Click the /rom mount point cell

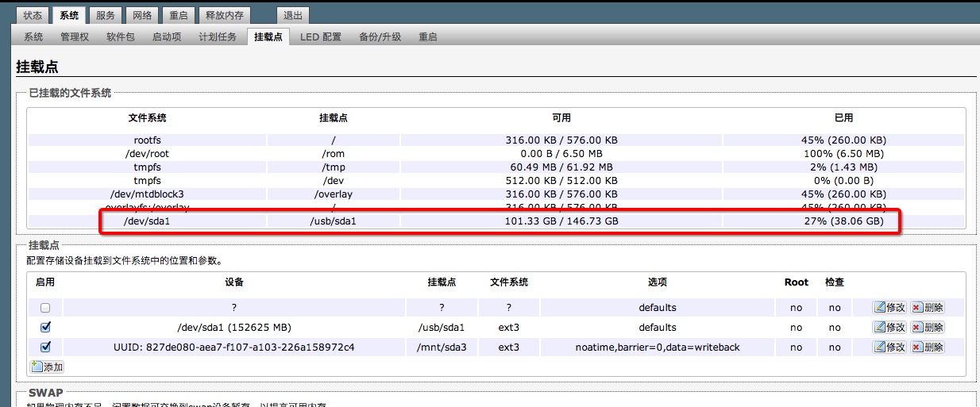click(333, 153)
